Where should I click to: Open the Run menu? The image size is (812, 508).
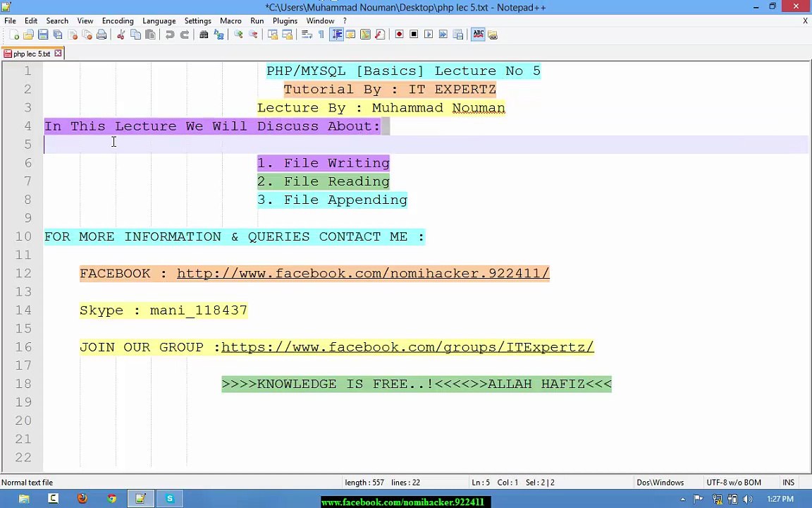pos(257,20)
